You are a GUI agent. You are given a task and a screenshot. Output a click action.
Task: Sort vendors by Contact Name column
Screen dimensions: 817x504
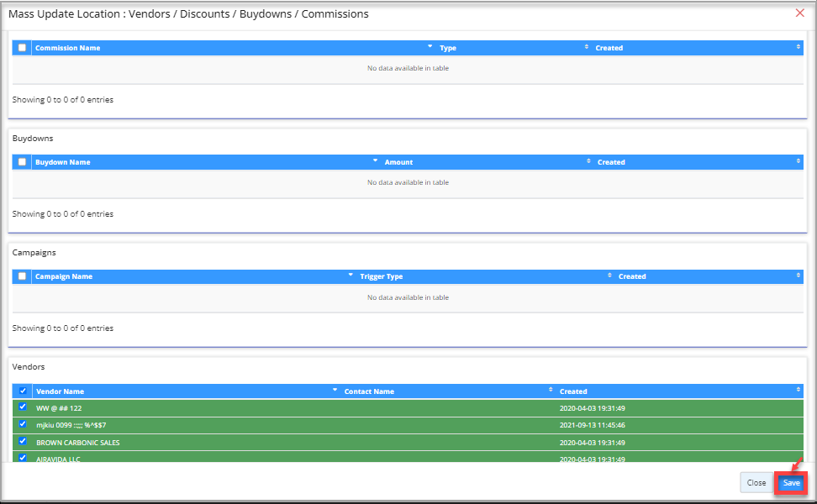point(448,391)
